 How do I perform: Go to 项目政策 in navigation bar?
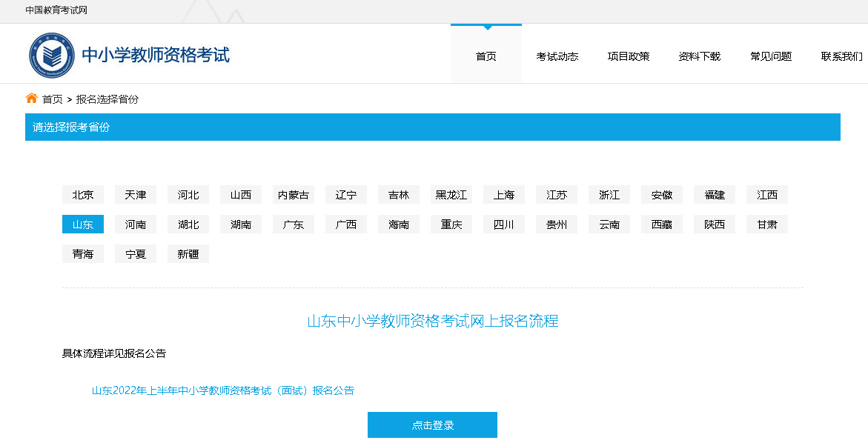(x=628, y=56)
